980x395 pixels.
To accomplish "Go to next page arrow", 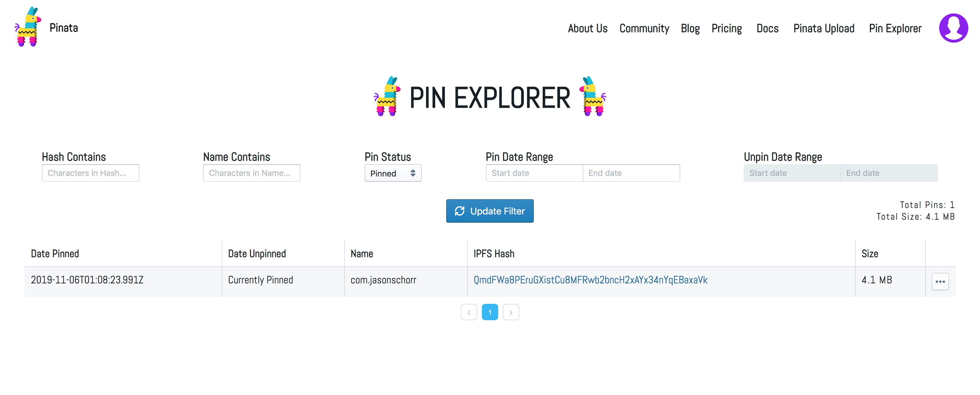I will pyautogui.click(x=510, y=312).
